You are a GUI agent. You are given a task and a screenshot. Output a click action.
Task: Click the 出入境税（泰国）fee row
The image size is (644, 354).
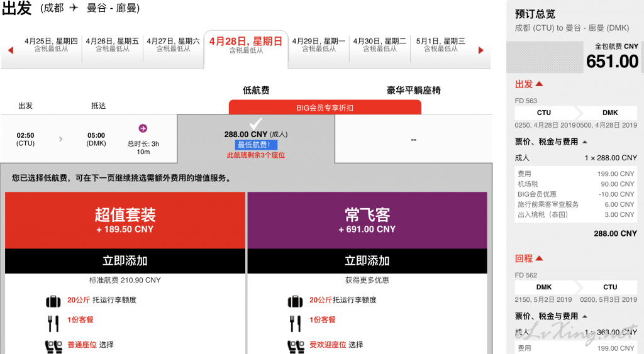576,215
